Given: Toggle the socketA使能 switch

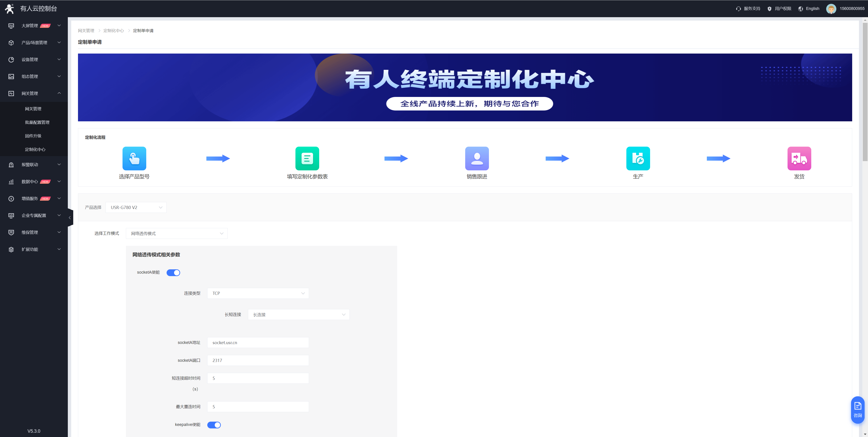Looking at the screenshot, I should (173, 273).
